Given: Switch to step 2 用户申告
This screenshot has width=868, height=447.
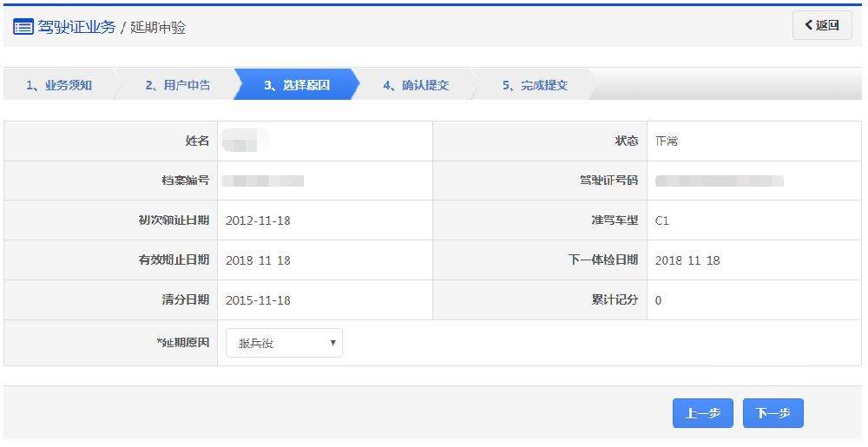Looking at the screenshot, I should (177, 85).
